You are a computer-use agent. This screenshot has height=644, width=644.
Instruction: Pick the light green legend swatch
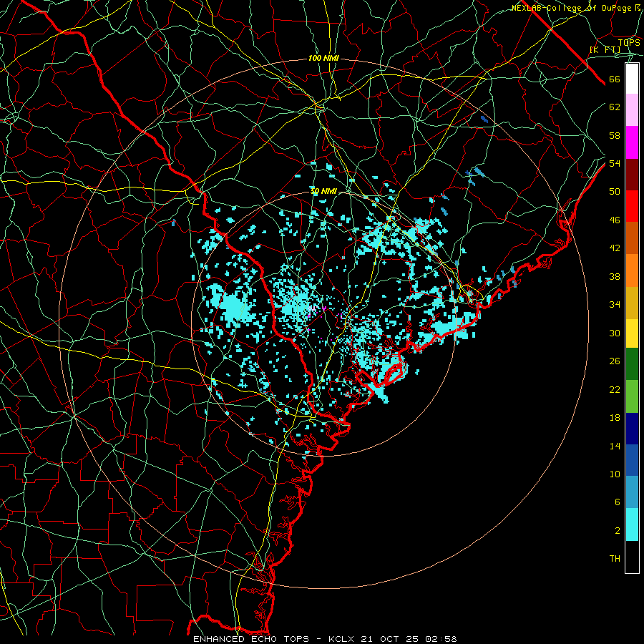pyautogui.click(x=632, y=396)
